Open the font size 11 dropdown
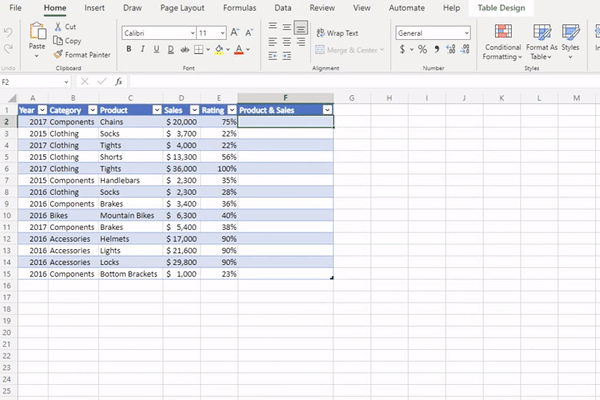 coord(222,33)
